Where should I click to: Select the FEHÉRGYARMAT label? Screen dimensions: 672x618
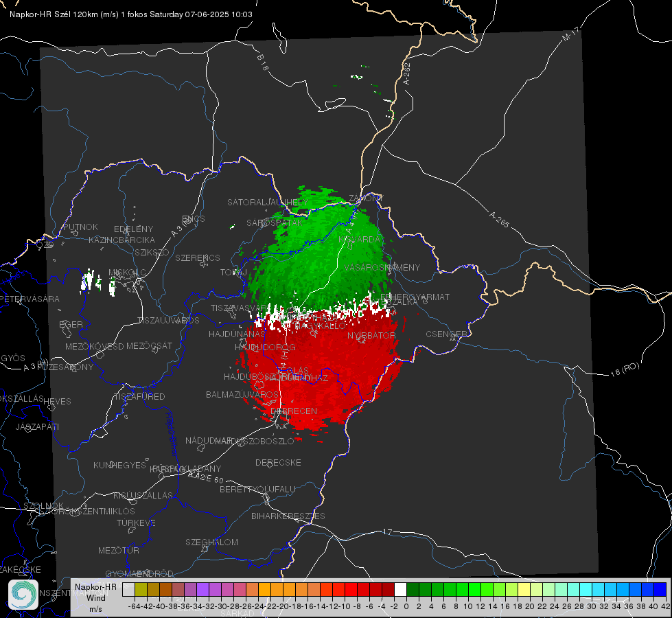coord(415,297)
